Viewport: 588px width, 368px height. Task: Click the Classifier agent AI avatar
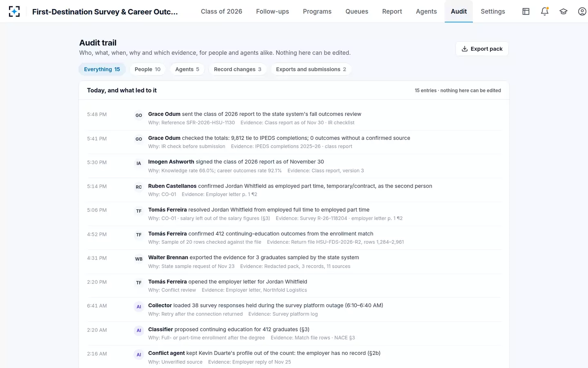tap(139, 330)
